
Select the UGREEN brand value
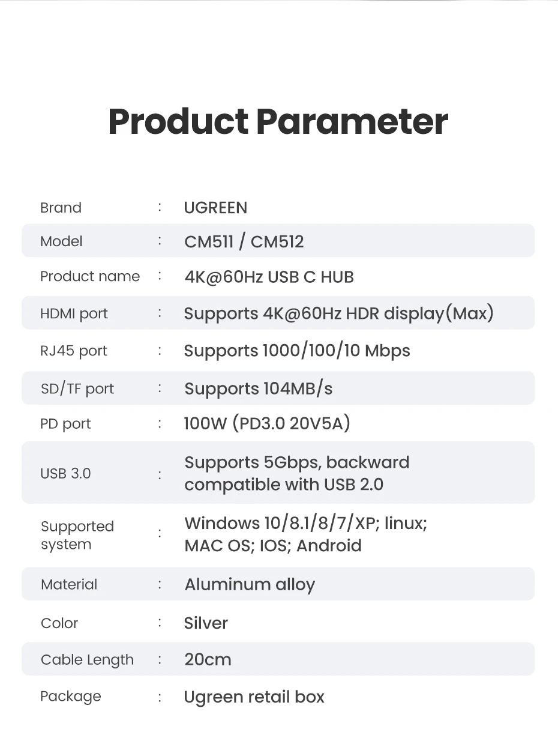pos(215,208)
